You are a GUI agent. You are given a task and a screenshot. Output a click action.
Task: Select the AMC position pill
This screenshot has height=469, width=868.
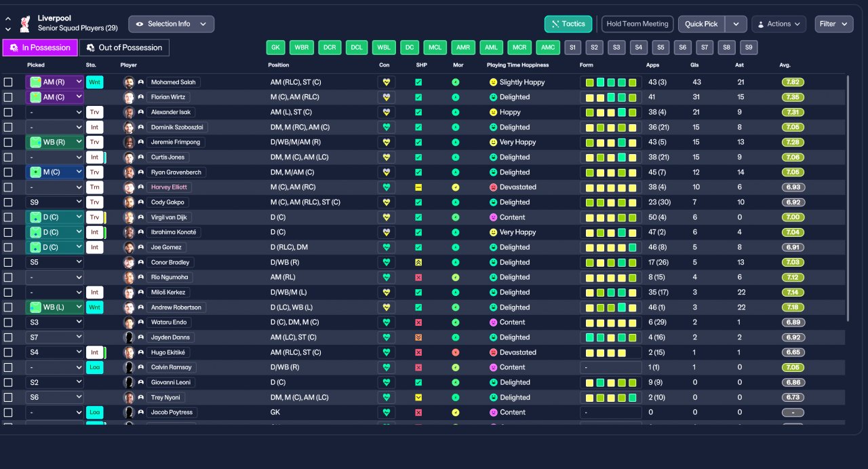548,48
